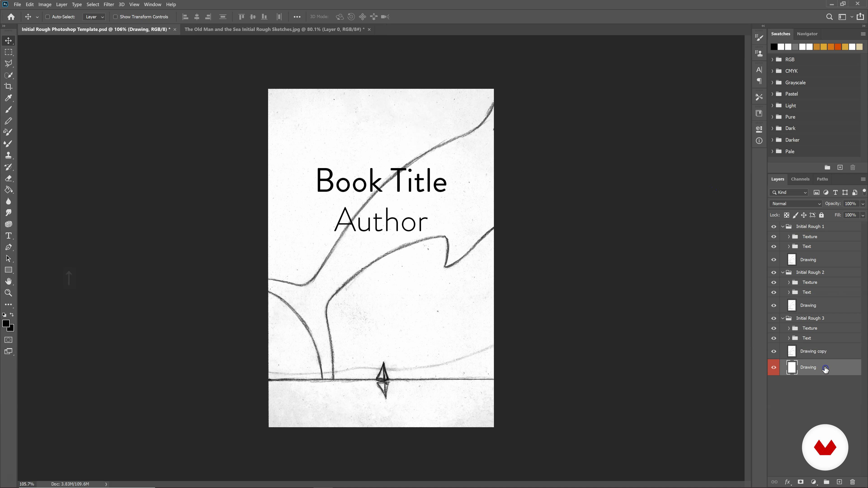Open the Kind filter dropdown
This screenshot has width=868, height=488.
789,193
